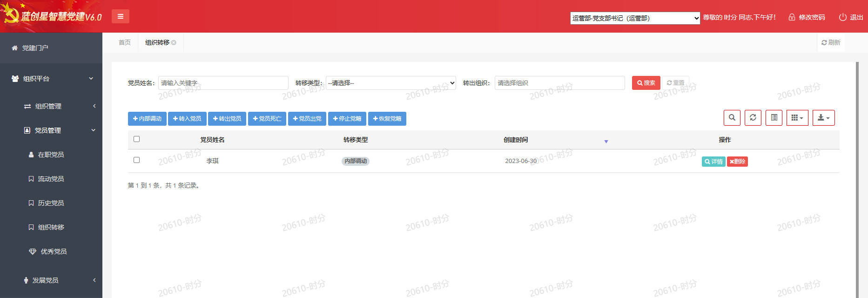Click the table toolbar refresh icon
Screen dimensions: 868x298
753,118
